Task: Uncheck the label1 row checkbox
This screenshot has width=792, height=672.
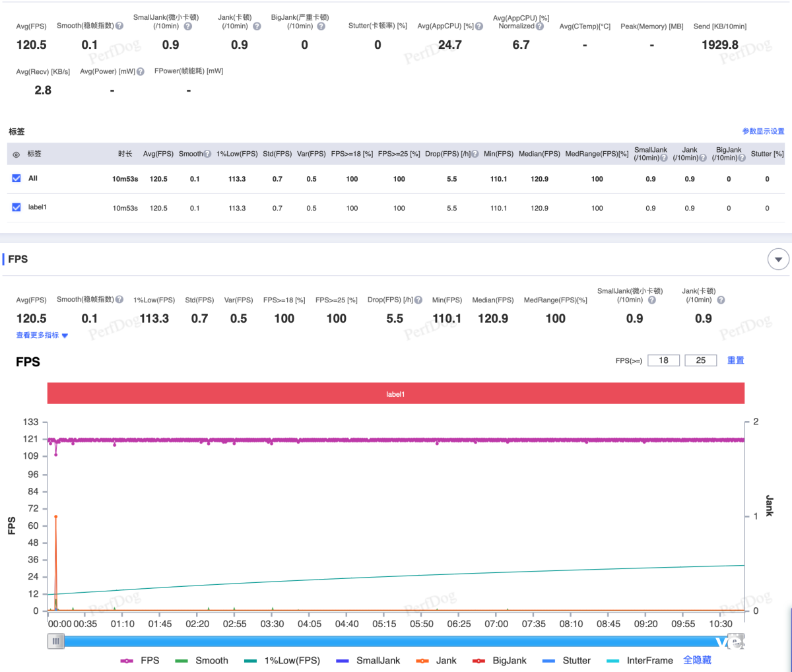Action: click(16, 207)
